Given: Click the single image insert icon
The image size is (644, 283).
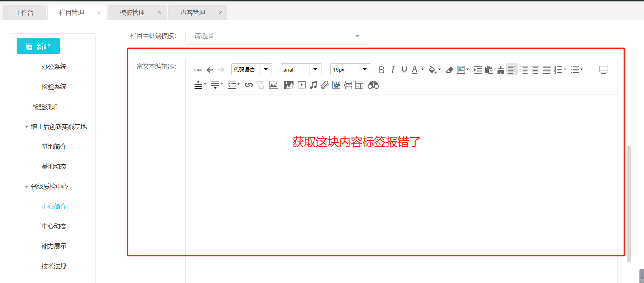Looking at the screenshot, I should 273,85.
